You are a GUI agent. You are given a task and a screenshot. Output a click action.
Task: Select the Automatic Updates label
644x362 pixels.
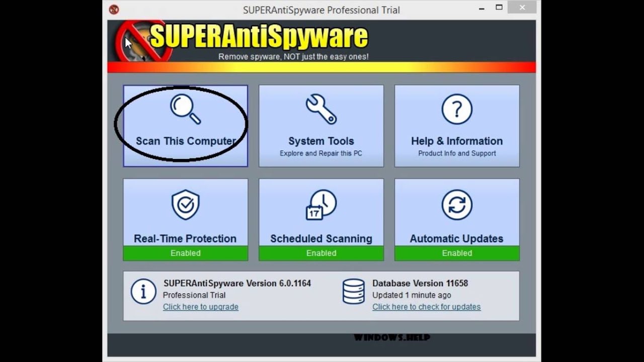pyautogui.click(x=456, y=238)
